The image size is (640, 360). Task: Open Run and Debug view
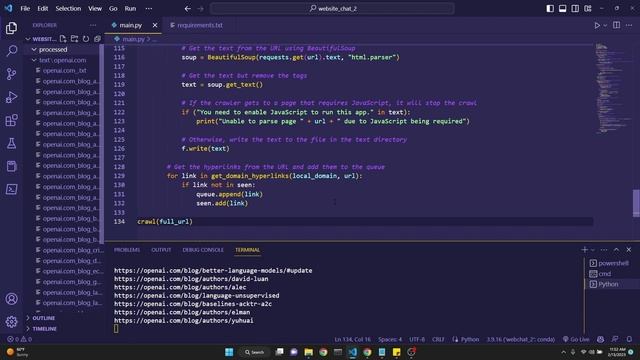pyautogui.click(x=11, y=97)
